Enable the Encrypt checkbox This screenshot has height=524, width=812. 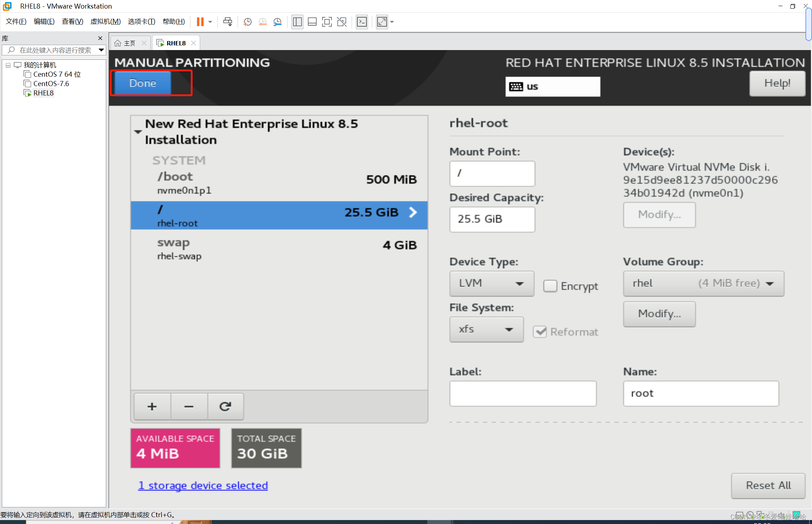click(550, 286)
